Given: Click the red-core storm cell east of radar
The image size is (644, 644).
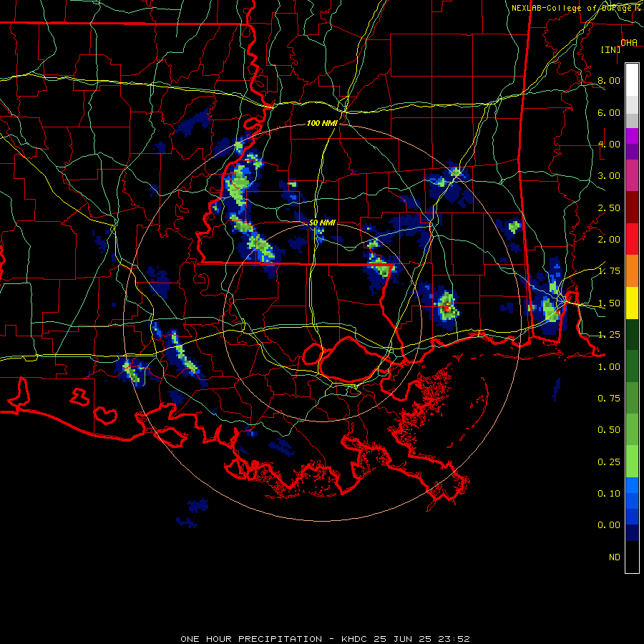Looking at the screenshot, I should click(447, 307).
